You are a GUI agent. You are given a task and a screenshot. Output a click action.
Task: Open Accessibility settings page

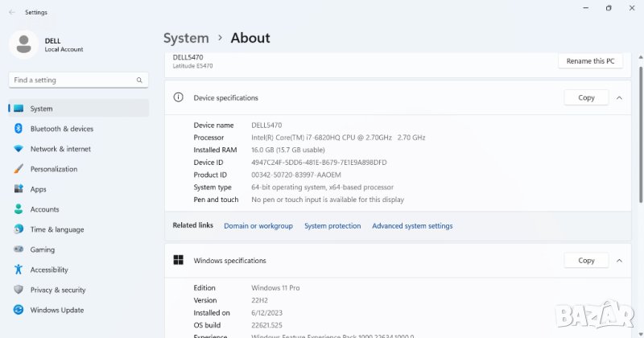[x=49, y=270]
